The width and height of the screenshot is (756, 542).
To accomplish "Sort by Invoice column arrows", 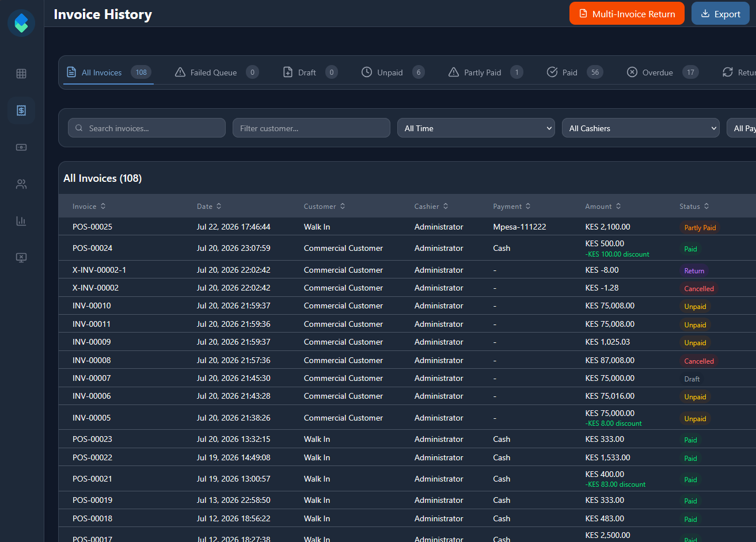I will click(x=103, y=206).
